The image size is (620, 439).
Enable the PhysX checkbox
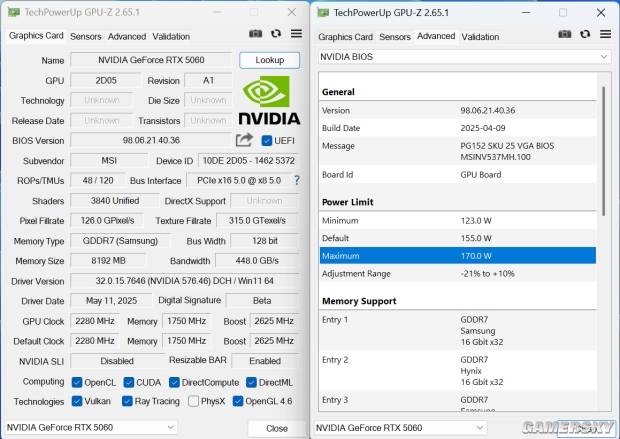(193, 401)
